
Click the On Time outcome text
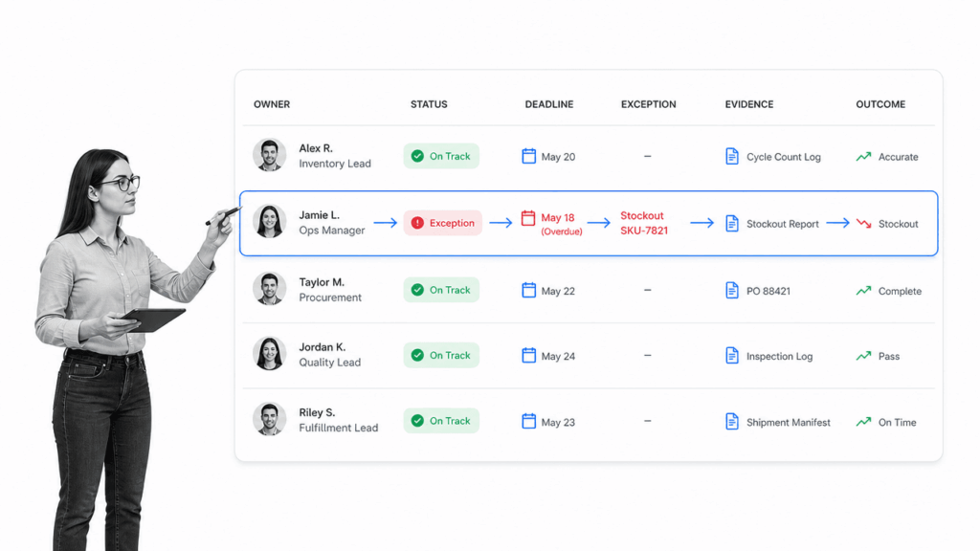point(897,422)
